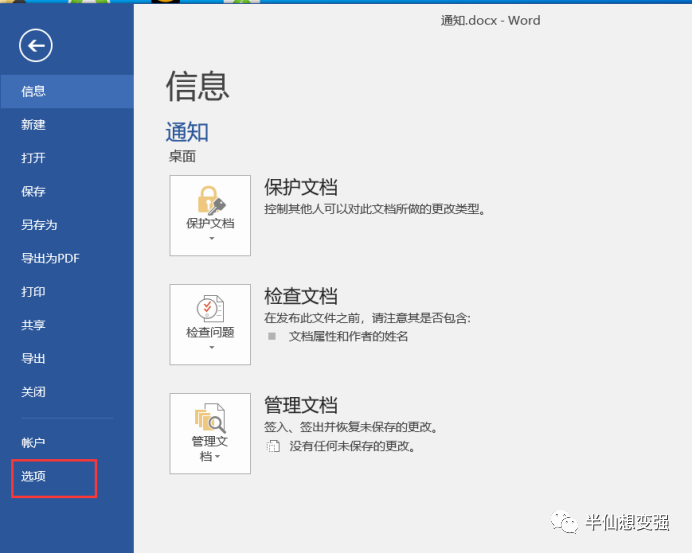
Task: Click the 通知 document title
Action: point(187,132)
